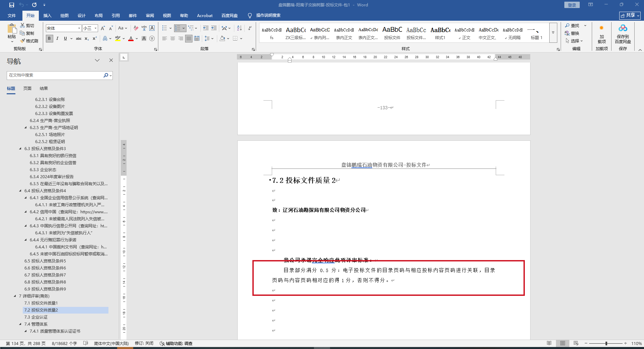The width and height of the screenshot is (644, 349).
Task: Click the red font color swatch
Action: point(131,39)
